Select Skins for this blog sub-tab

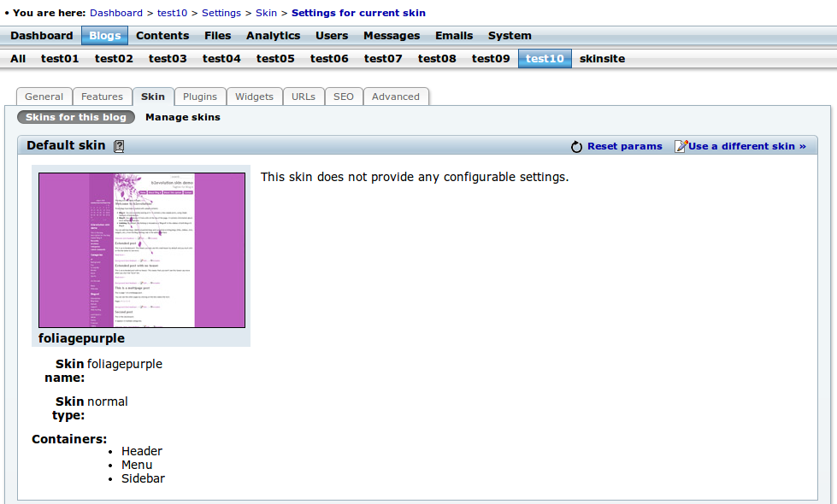click(76, 117)
